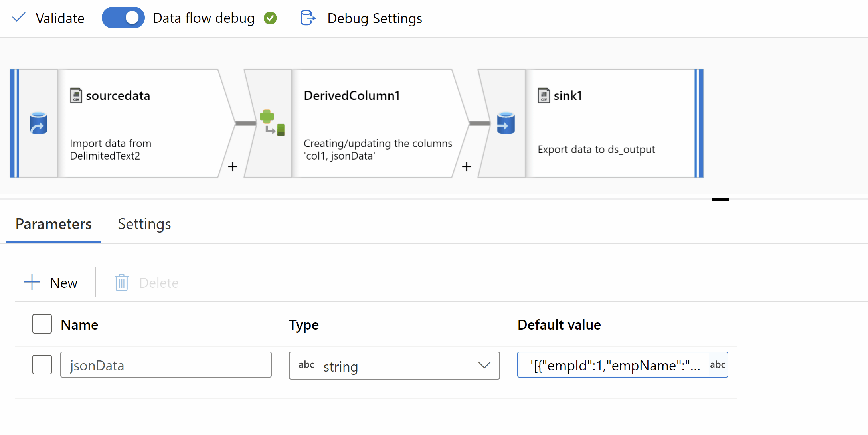Open the string type dropdown
The width and height of the screenshot is (868, 435).
[x=394, y=365]
